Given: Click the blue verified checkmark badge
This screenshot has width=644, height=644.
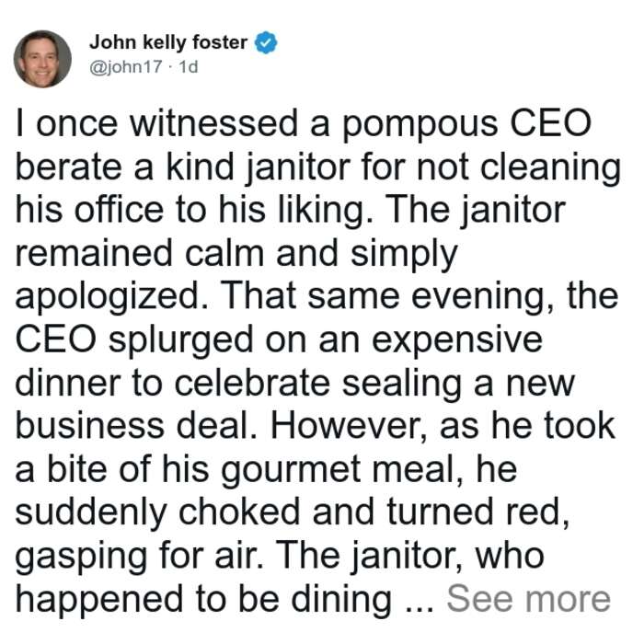Looking at the screenshot, I should pos(266,42).
